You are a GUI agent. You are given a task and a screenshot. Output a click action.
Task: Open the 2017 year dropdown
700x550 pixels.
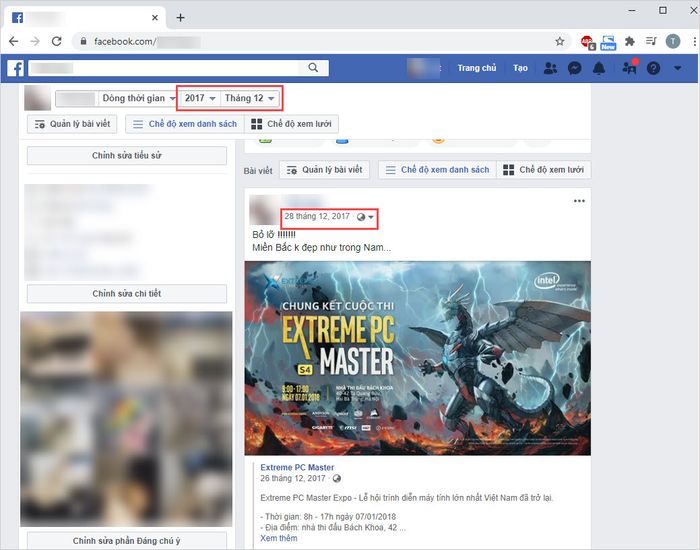[200, 98]
